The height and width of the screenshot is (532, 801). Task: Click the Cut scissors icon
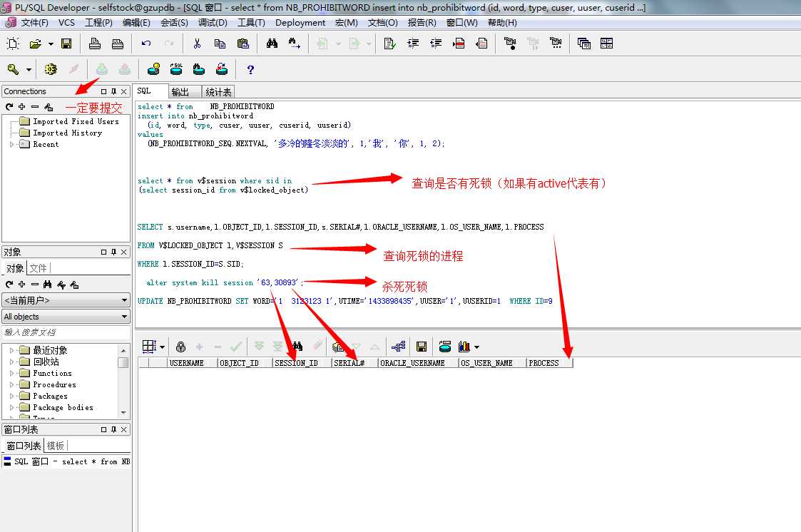point(197,44)
